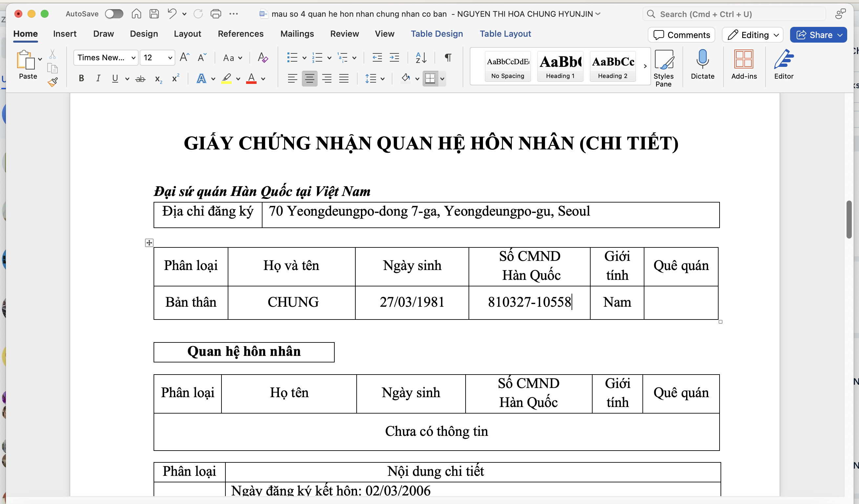Select the Table Layout tab
This screenshot has width=859, height=504.
click(x=505, y=34)
